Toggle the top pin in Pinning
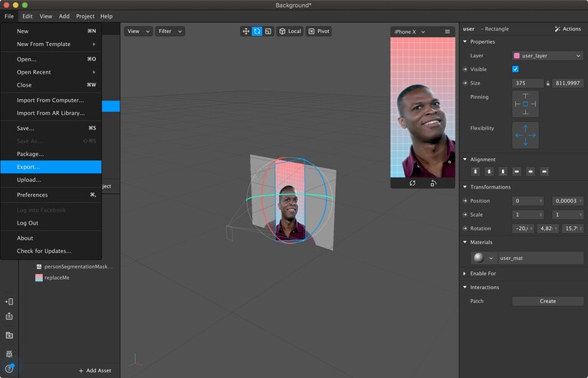This screenshot has width=588, height=378. pyautogui.click(x=525, y=96)
